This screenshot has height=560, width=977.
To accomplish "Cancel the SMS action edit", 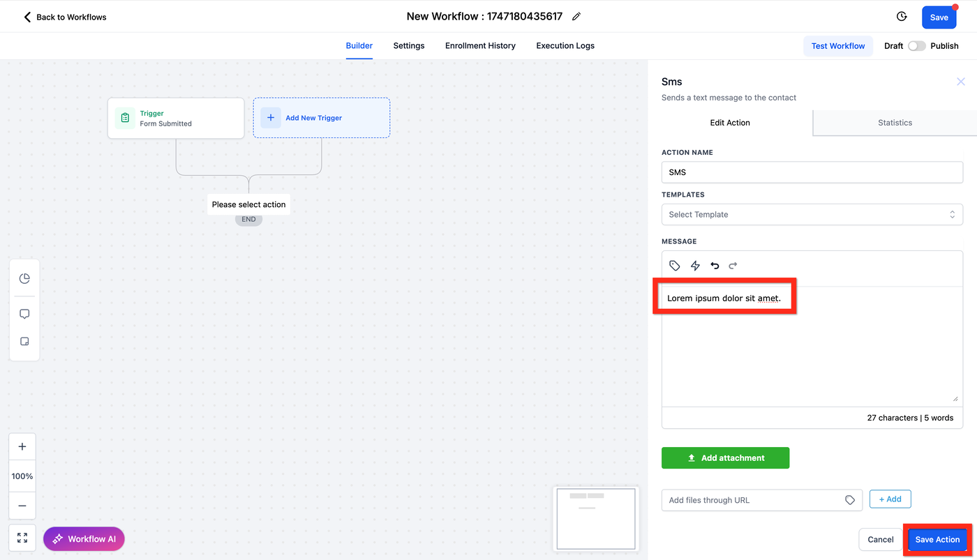I will pos(881,540).
